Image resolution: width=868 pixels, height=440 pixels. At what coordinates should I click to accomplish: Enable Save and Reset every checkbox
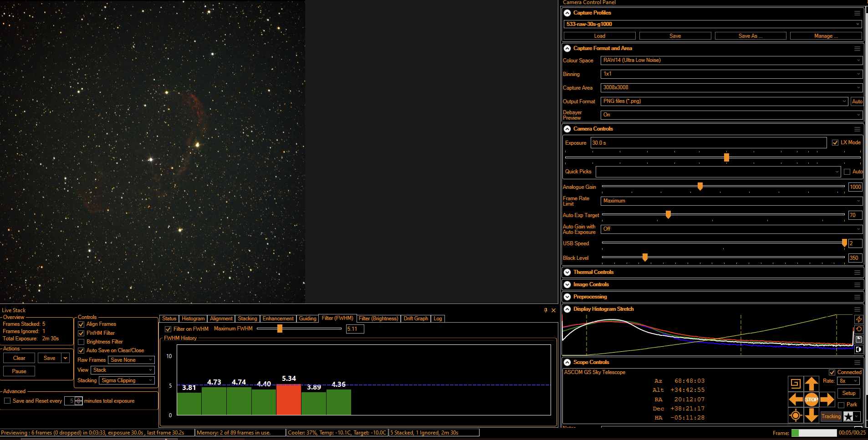pos(7,401)
